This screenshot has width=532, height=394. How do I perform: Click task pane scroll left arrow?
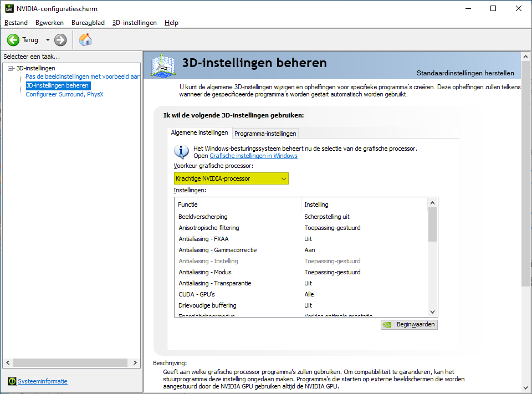click(8, 362)
